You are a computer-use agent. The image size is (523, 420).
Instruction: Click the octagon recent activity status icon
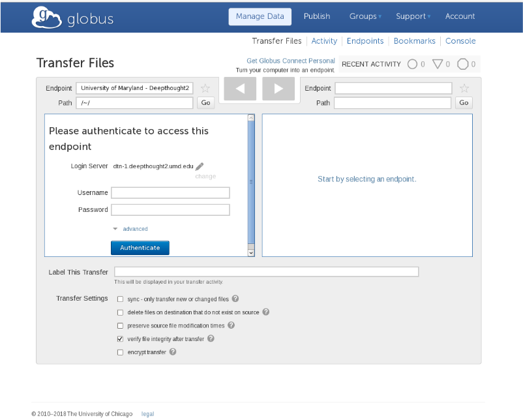[x=462, y=64]
